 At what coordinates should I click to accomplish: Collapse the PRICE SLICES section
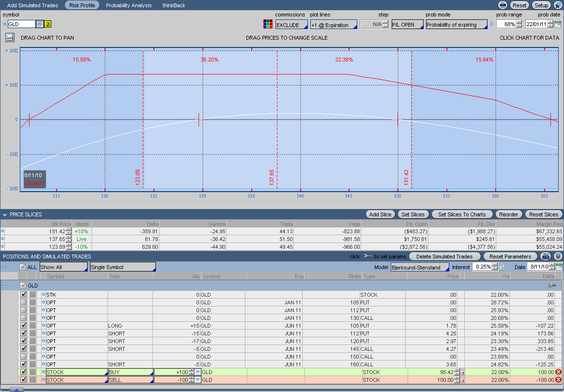(x=5, y=214)
